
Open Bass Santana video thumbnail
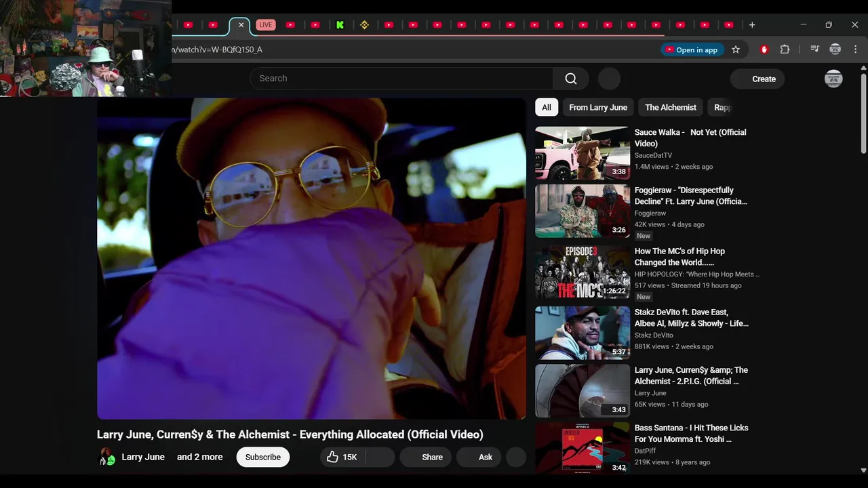pos(583,447)
